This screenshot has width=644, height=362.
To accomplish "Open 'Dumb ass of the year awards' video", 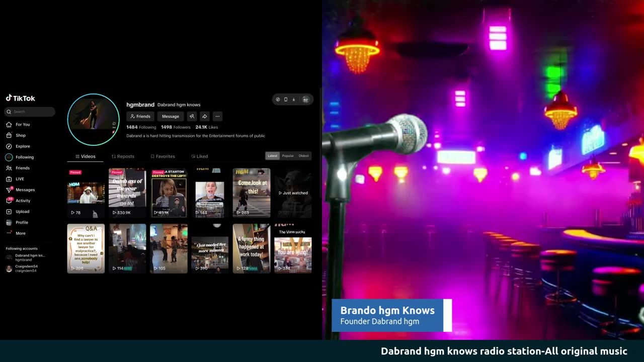I will coord(127,193).
